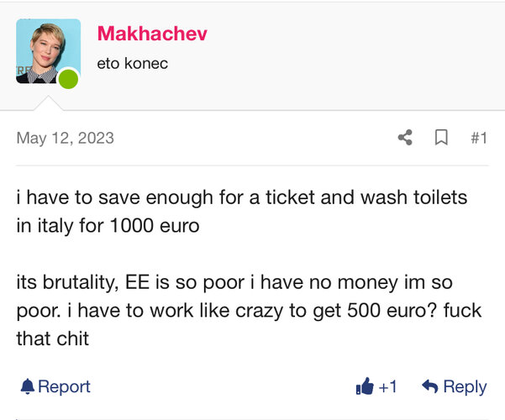Open the May 12, 2023 timestamp link
Viewport: 505px width, 420px height.
coord(65,138)
